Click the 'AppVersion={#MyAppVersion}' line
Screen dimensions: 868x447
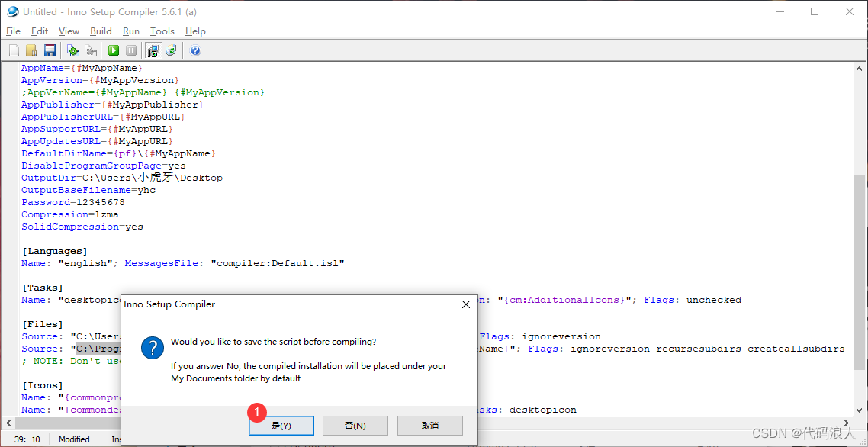tap(100, 80)
